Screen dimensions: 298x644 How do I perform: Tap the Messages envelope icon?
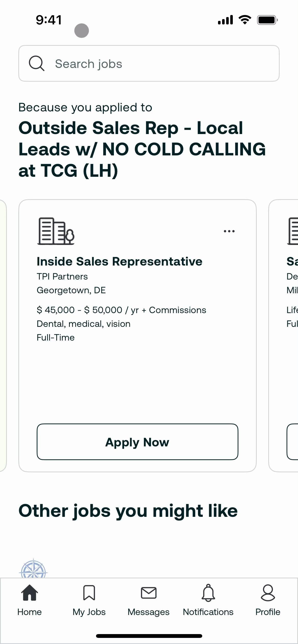click(x=149, y=593)
